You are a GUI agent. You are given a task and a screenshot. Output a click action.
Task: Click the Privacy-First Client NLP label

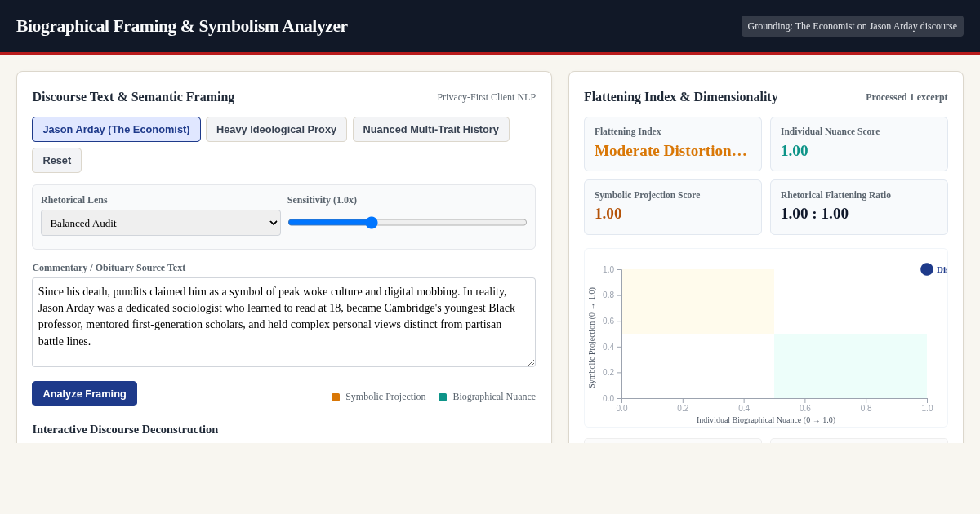486,97
